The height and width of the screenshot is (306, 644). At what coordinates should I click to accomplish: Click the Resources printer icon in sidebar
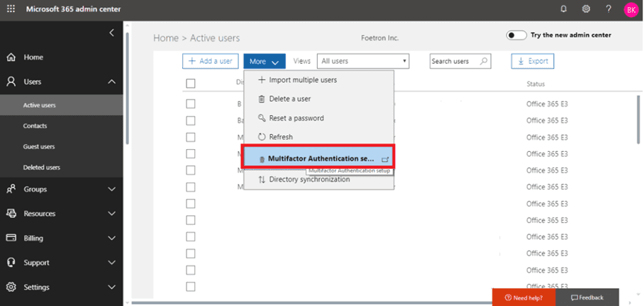coord(11,214)
